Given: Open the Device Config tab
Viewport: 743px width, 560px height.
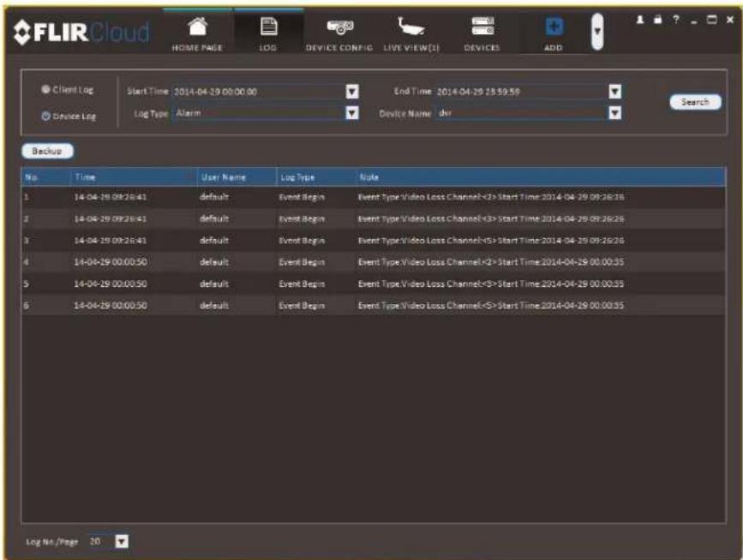Looking at the screenshot, I should [339, 33].
